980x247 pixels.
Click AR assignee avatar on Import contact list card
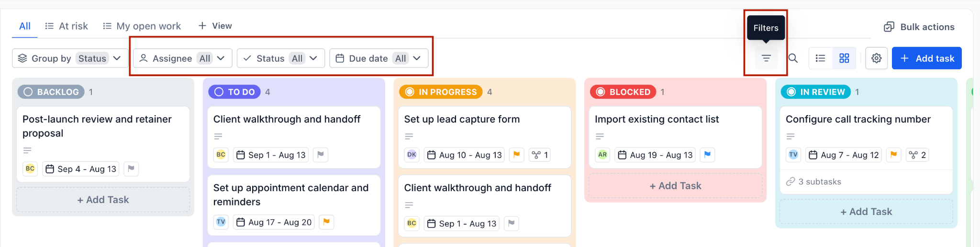(x=602, y=155)
